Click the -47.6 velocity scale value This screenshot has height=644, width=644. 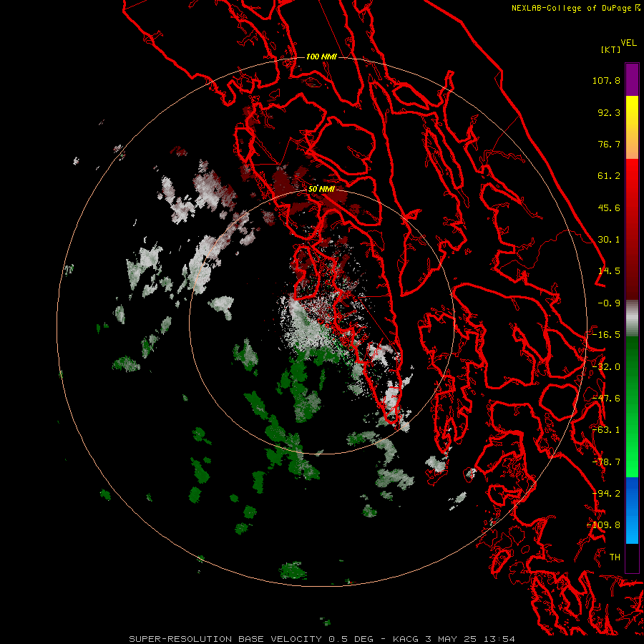tap(606, 399)
